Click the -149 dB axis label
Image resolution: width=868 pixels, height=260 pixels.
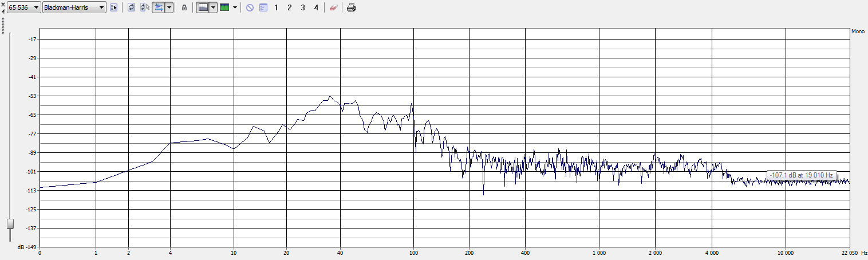30,247
